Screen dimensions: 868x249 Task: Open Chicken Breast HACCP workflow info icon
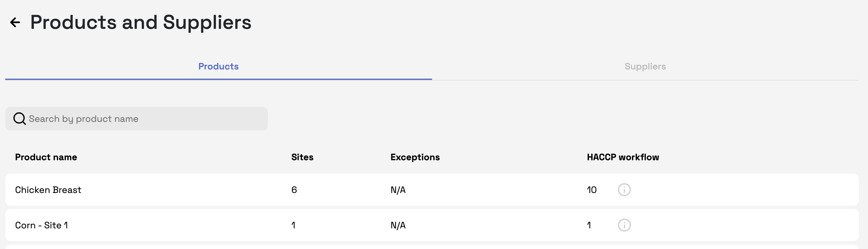(x=624, y=190)
